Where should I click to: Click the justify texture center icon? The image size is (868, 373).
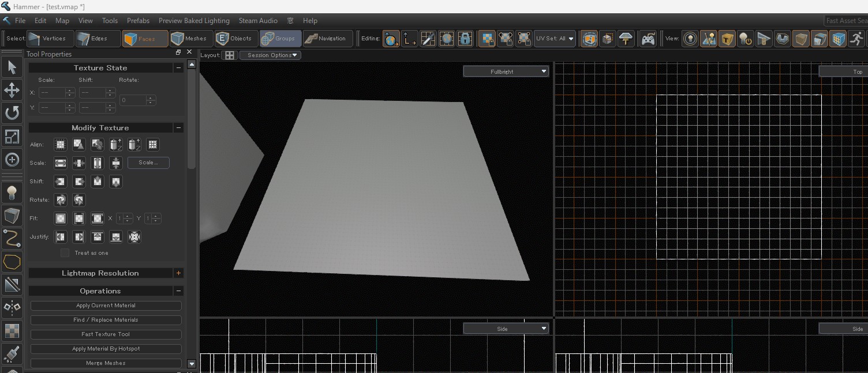pyautogui.click(x=134, y=237)
